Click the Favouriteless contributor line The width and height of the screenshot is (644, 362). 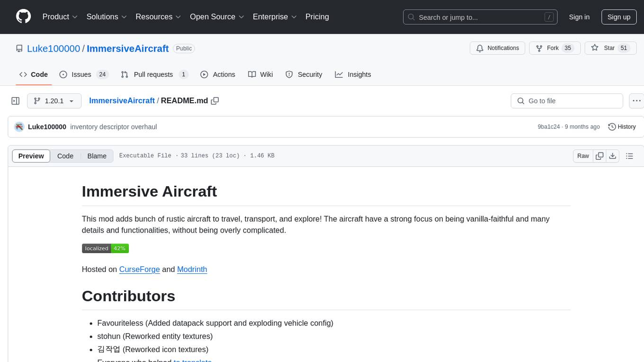215,323
